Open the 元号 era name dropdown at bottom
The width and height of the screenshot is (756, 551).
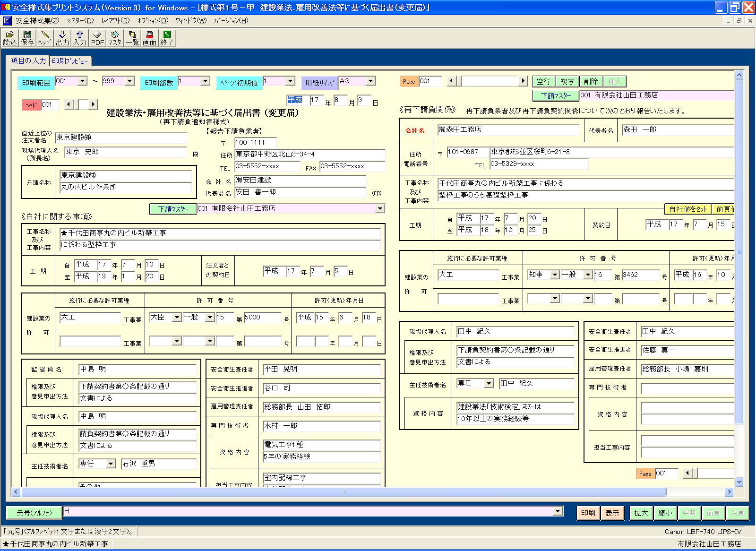(x=558, y=511)
